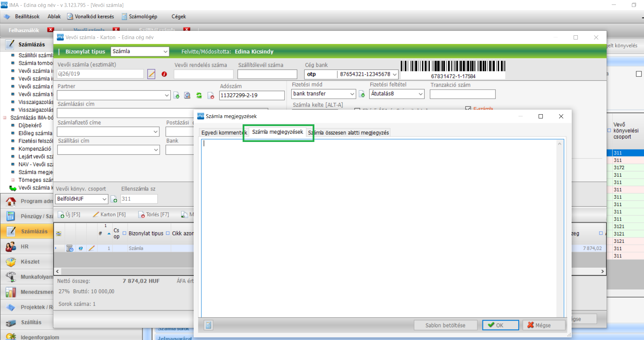Click the red info icon
The height and width of the screenshot is (340, 644).
point(164,74)
